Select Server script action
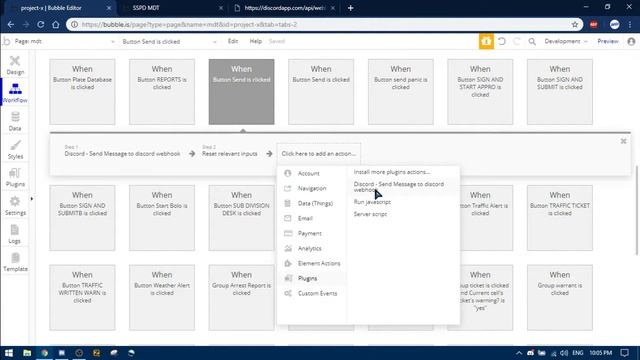Viewport: 640px width, 360px height. point(370,214)
